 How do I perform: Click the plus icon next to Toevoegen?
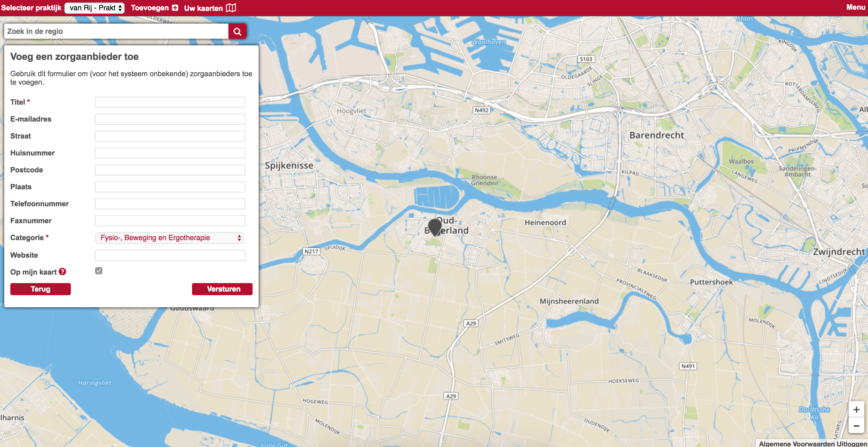coord(175,8)
